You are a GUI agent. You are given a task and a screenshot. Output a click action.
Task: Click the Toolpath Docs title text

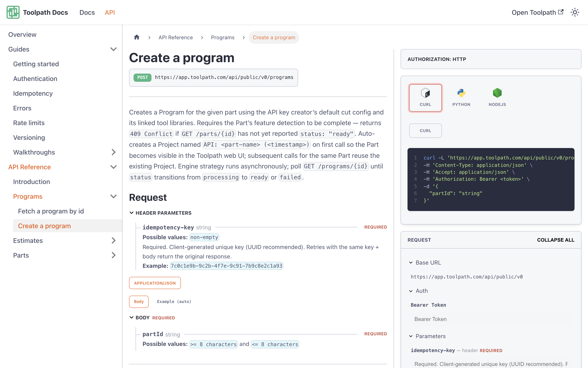(46, 12)
